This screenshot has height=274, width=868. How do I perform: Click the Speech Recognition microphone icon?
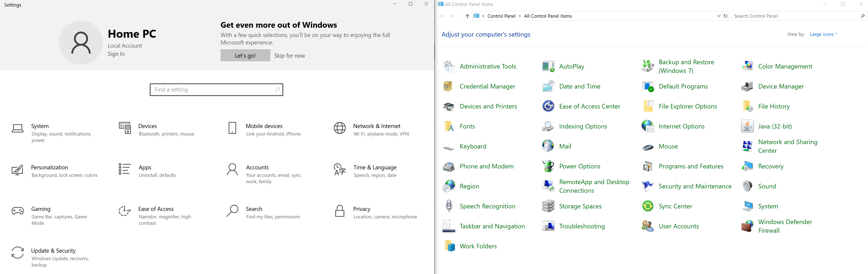tap(449, 206)
